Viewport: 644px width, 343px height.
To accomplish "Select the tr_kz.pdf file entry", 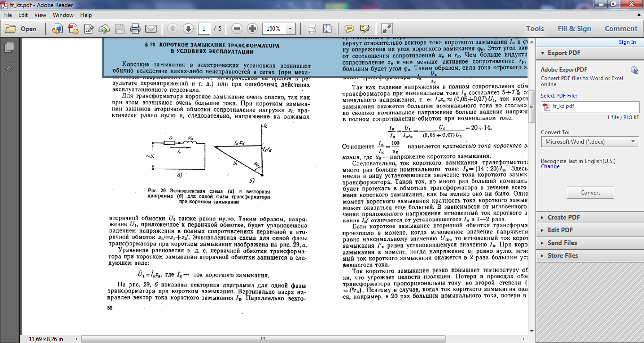I will [x=590, y=106].
